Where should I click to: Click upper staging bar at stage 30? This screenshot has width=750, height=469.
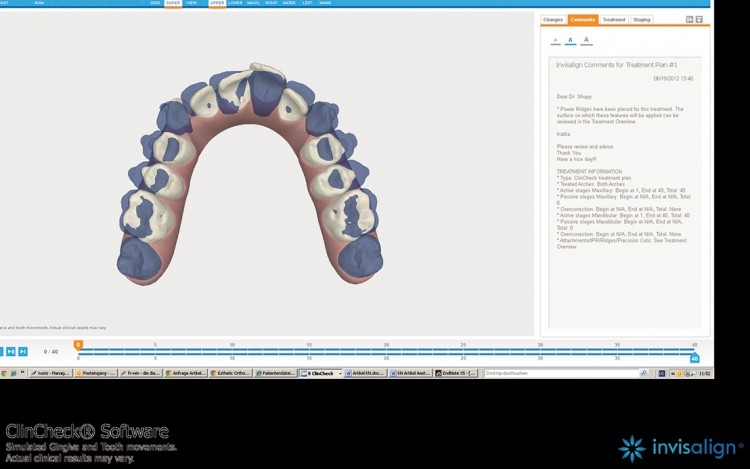(x=540, y=349)
